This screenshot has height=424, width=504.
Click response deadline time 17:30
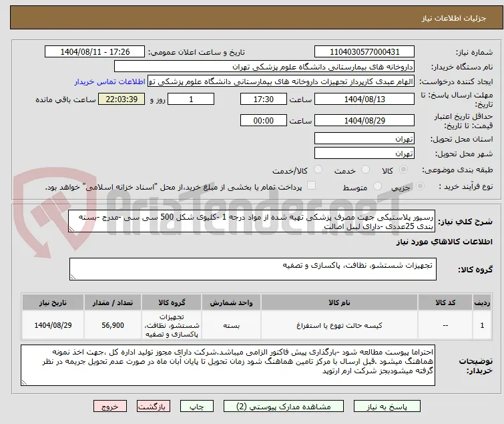point(263,99)
